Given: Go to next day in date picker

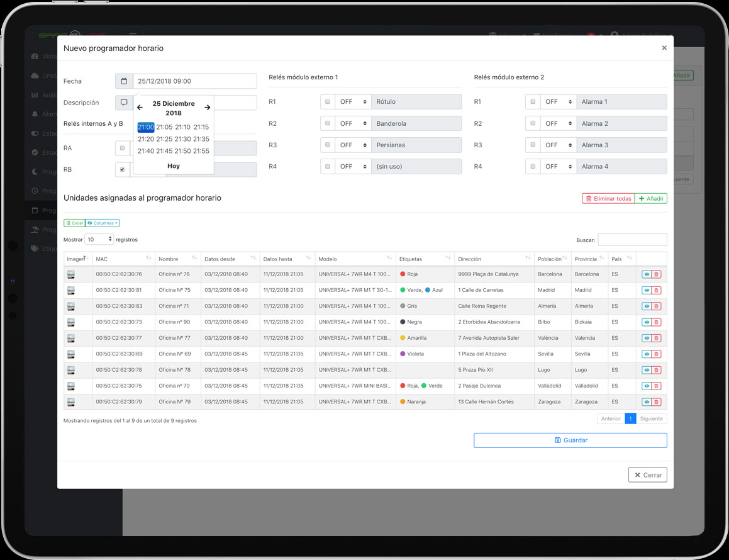Looking at the screenshot, I should tap(208, 108).
